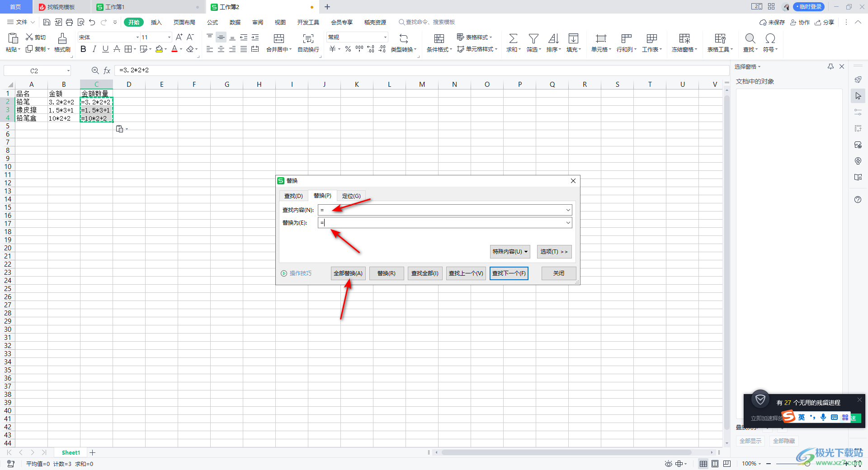Click the Options (选项) button

coord(554,252)
